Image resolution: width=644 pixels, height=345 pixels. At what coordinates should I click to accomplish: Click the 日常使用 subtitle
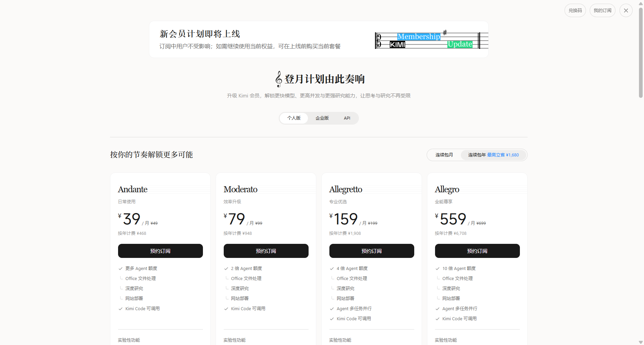coord(127,202)
